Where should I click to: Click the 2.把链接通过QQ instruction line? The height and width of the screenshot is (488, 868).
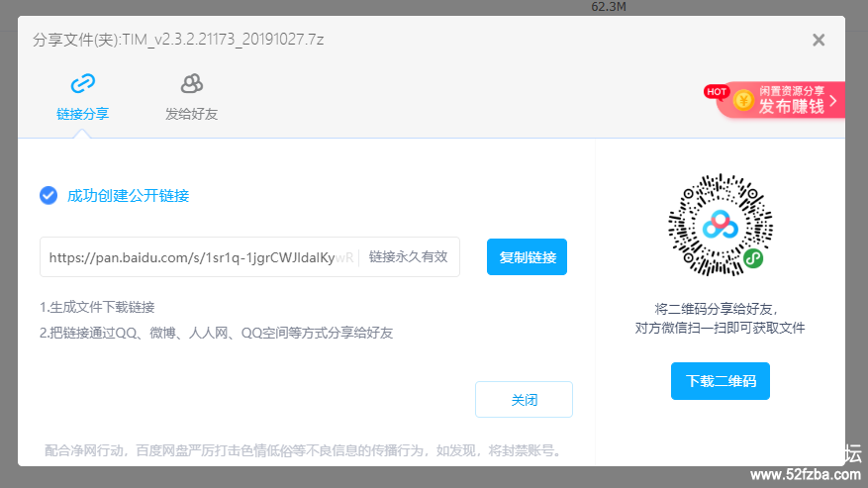pos(216,333)
